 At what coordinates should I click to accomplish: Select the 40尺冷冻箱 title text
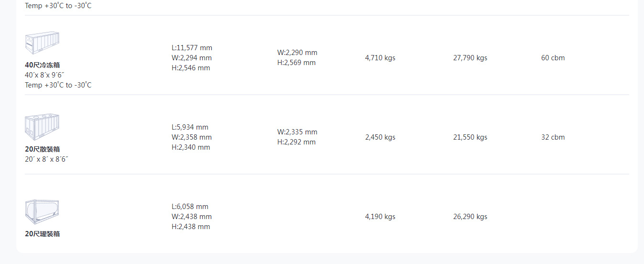[x=43, y=65]
